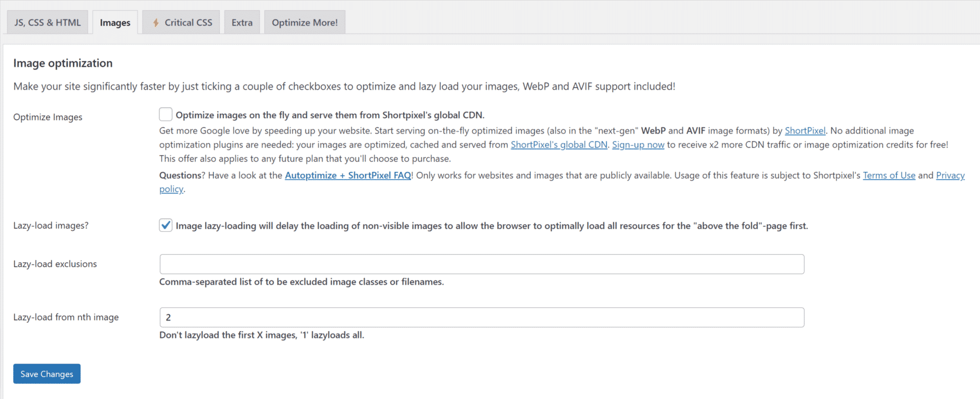This screenshot has height=399, width=980.
Task: Open the ShortPixel link
Action: click(805, 131)
